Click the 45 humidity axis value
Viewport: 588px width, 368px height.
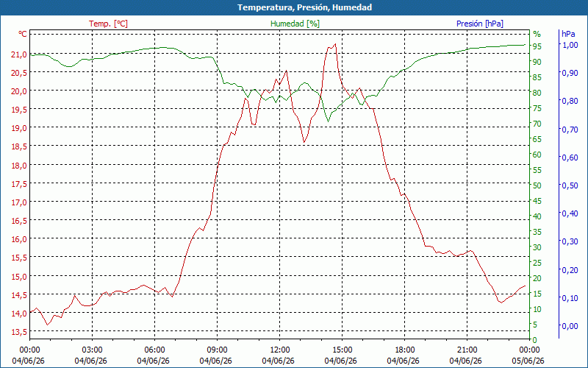[537, 201]
